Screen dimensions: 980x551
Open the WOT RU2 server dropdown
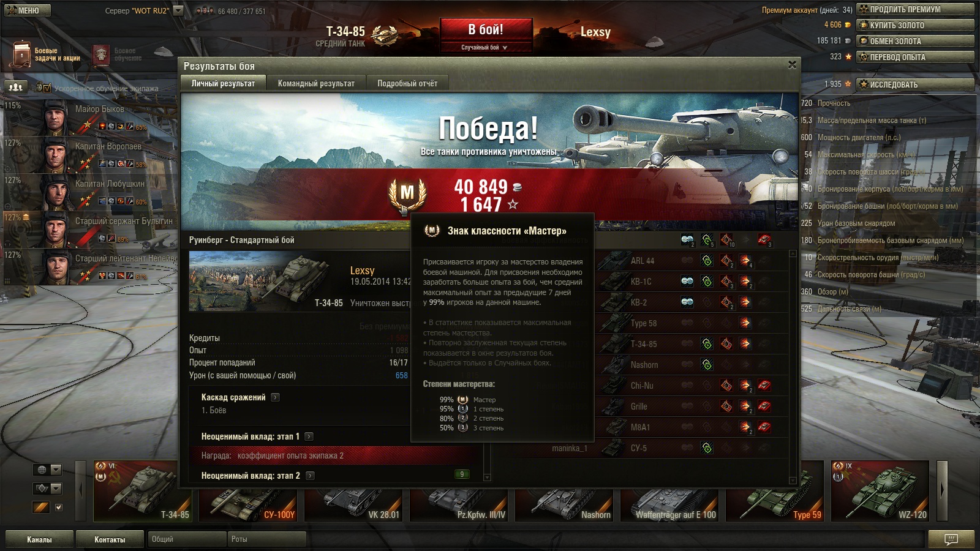(178, 10)
